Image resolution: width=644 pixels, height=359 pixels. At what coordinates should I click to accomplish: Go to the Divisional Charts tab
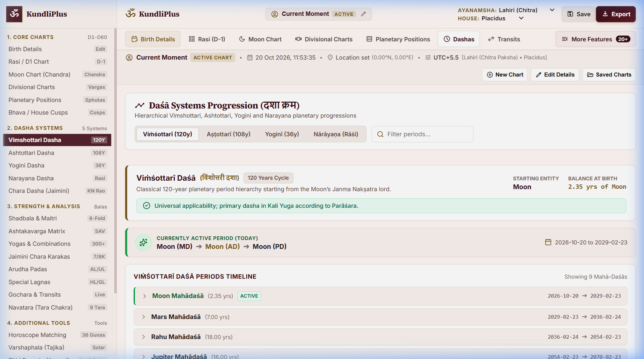[324, 39]
